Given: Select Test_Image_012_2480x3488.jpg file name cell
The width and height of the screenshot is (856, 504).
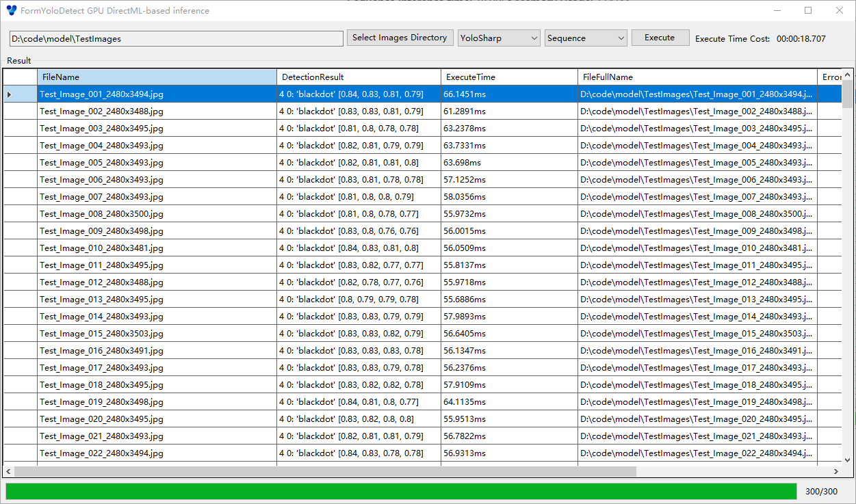Looking at the screenshot, I should pyautogui.click(x=157, y=282).
